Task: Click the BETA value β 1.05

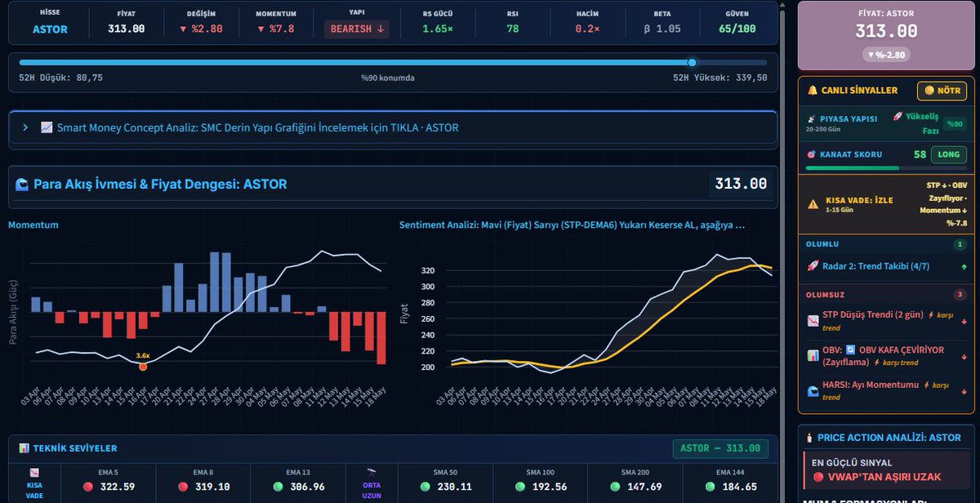Action: 661,29
